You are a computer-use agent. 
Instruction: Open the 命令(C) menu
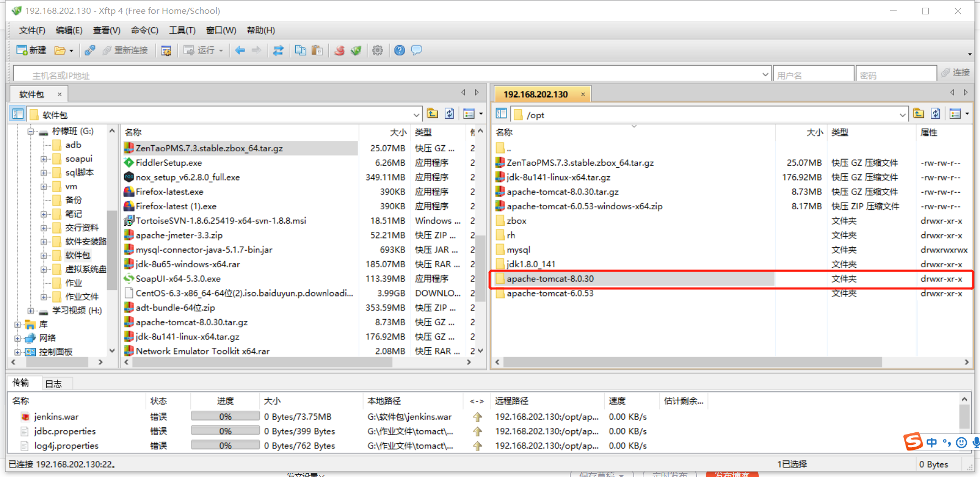[145, 30]
